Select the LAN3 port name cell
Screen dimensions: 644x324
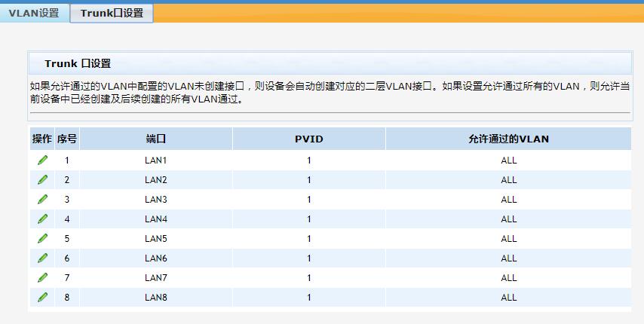156,200
